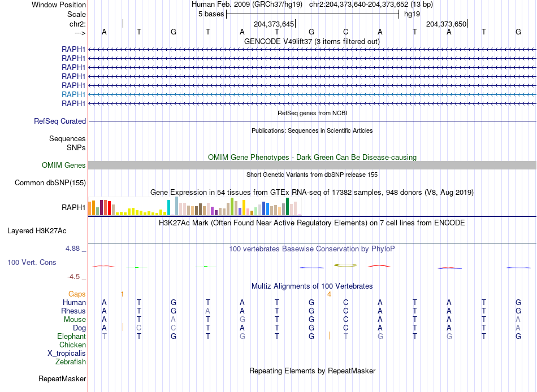This screenshot has height=392, width=537.
Task: Click the Mouse species label
Action: 75,320
